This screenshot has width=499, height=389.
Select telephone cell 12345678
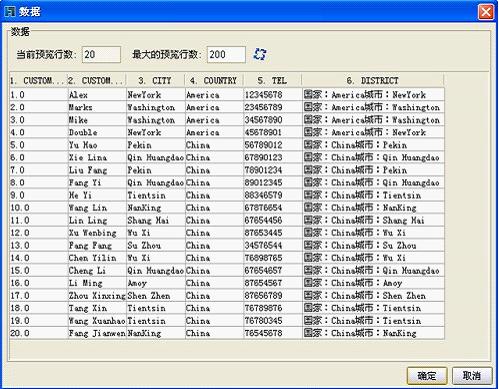[x=273, y=95]
